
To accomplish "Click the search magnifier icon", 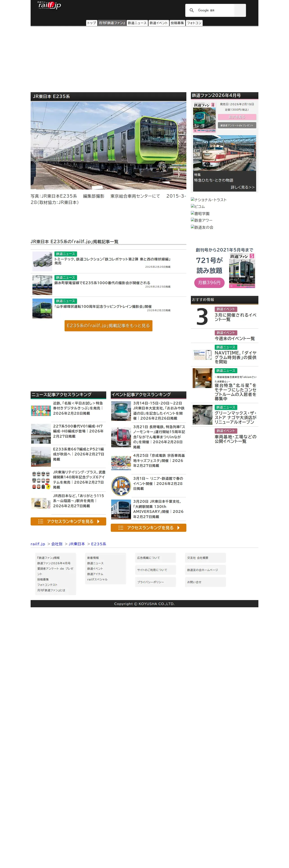I will click(x=192, y=10).
